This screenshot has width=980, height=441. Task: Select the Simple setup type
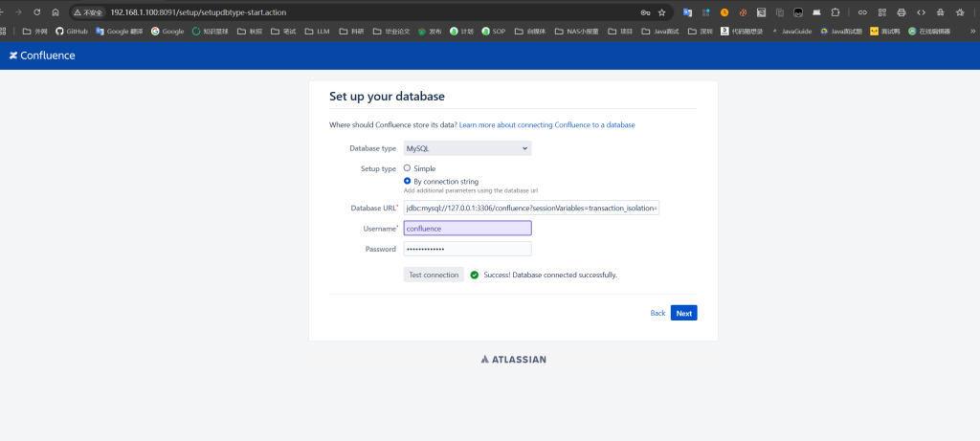(x=407, y=168)
